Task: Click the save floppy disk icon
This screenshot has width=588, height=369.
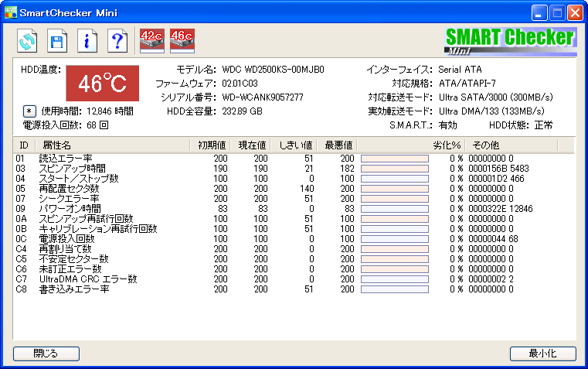Action: pyautogui.click(x=57, y=40)
